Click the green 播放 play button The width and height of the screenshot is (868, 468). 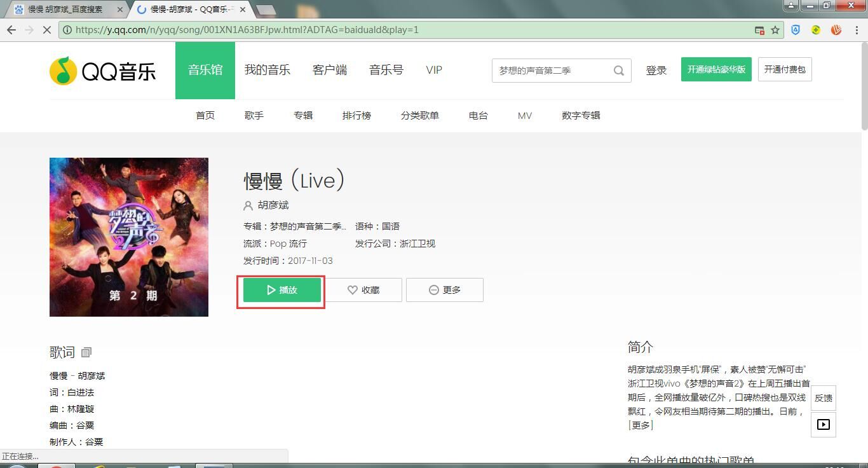click(x=280, y=289)
